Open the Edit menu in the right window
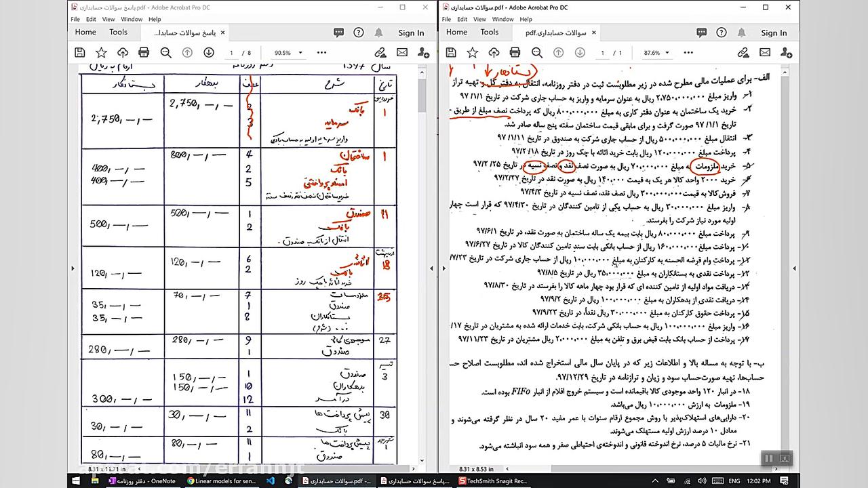This screenshot has height=488, width=868. [463, 19]
